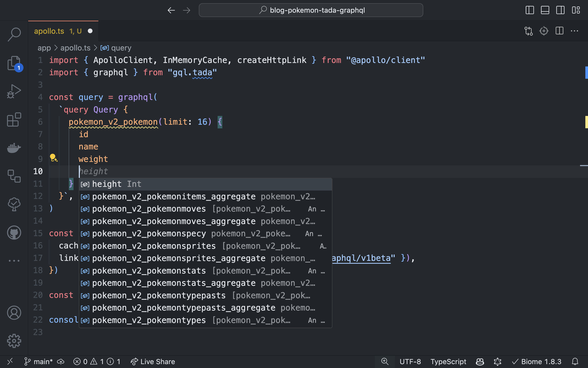This screenshot has width=588, height=368.
Task: Split the editor to the right
Action: (x=559, y=31)
